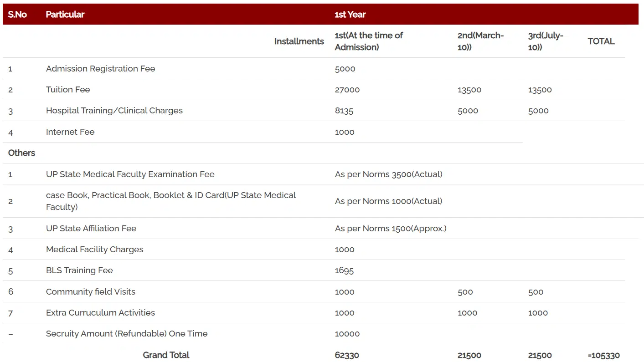Click the TOTAL column heading
This screenshot has height=362, width=644.
601,41
